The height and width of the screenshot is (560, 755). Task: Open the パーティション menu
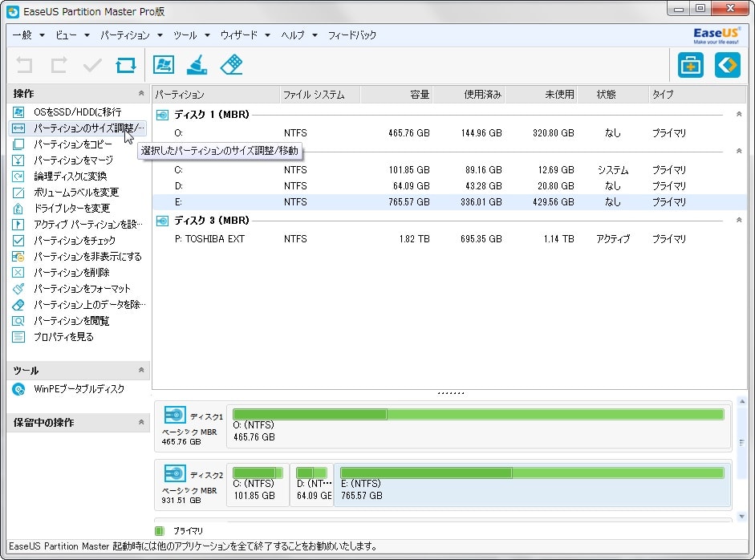[x=125, y=35]
